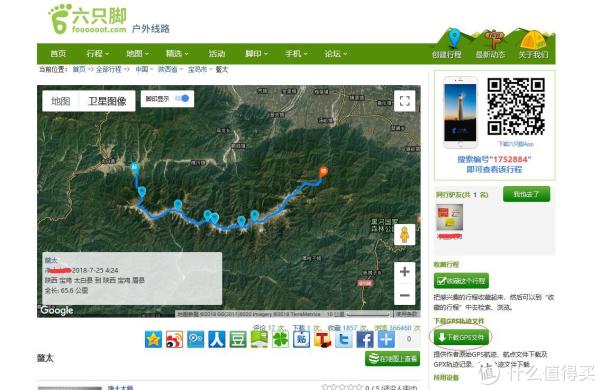
Task: Open more share options plus icon
Action: pyautogui.click(x=386, y=339)
